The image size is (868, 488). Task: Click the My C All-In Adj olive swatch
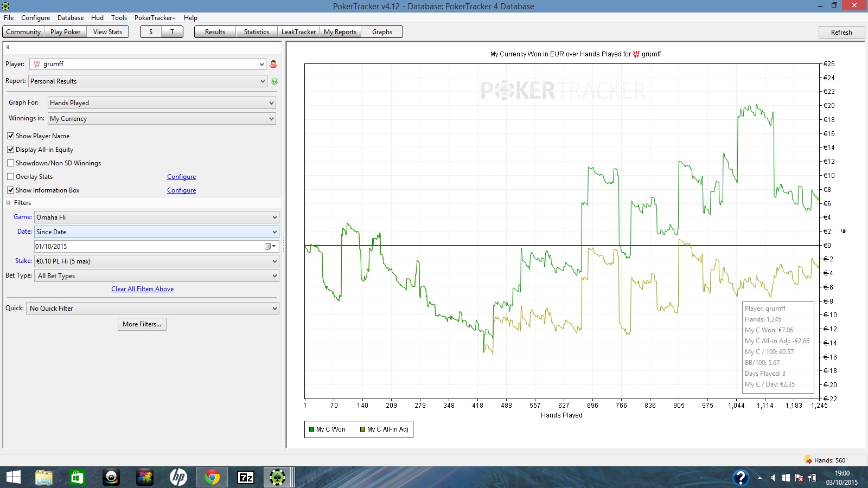[x=363, y=429]
